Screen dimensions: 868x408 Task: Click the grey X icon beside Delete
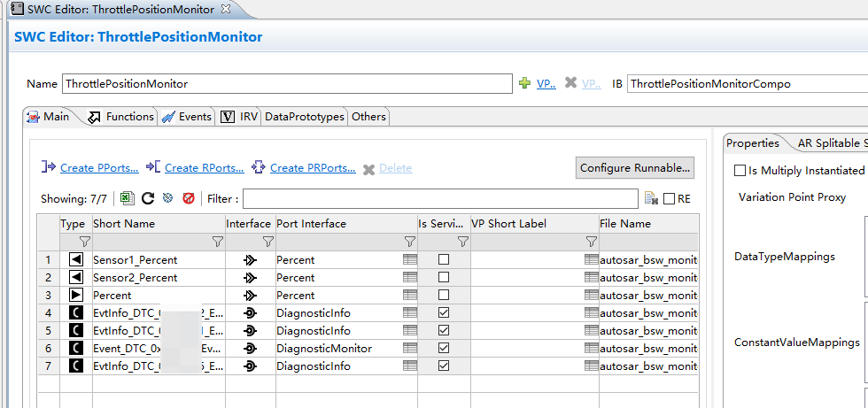pos(368,169)
